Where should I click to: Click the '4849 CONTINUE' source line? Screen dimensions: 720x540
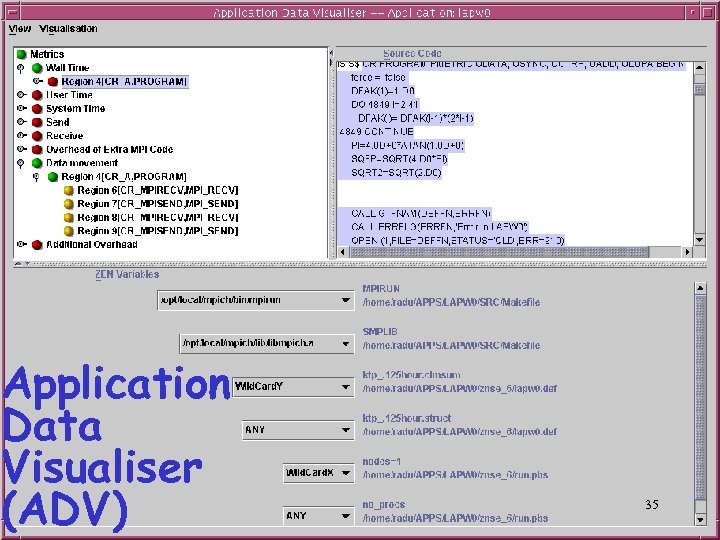(377, 132)
